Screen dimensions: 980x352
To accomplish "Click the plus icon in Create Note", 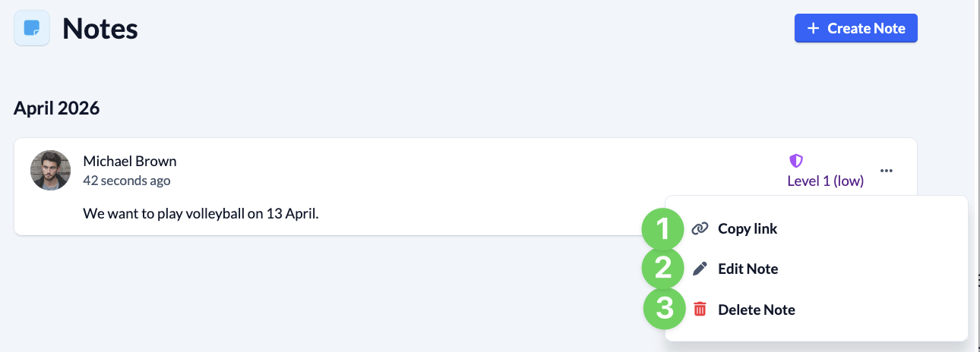I will [x=813, y=28].
